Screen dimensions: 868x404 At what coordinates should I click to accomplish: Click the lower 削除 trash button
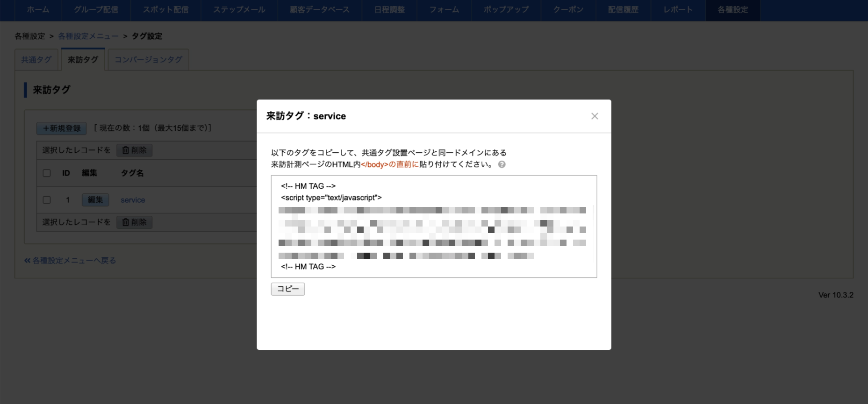click(x=135, y=222)
